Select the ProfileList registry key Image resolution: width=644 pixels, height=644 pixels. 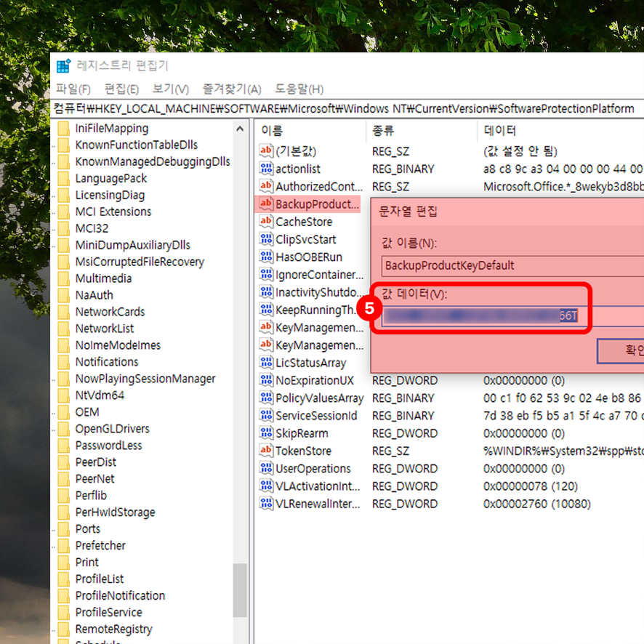click(x=100, y=579)
